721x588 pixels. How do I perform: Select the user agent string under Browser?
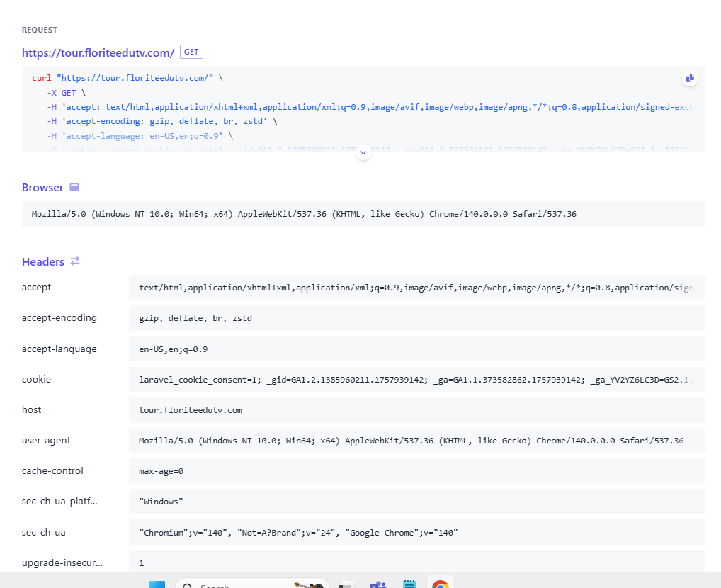coord(304,214)
